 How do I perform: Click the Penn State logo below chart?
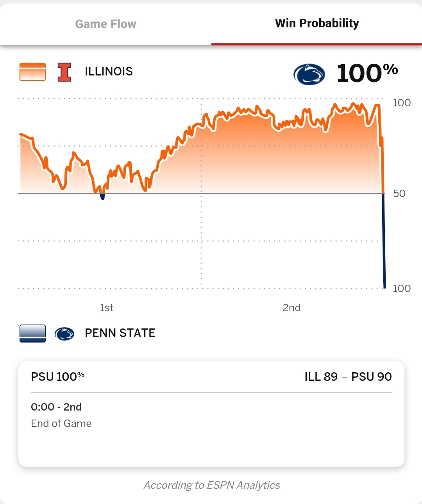coord(64,334)
